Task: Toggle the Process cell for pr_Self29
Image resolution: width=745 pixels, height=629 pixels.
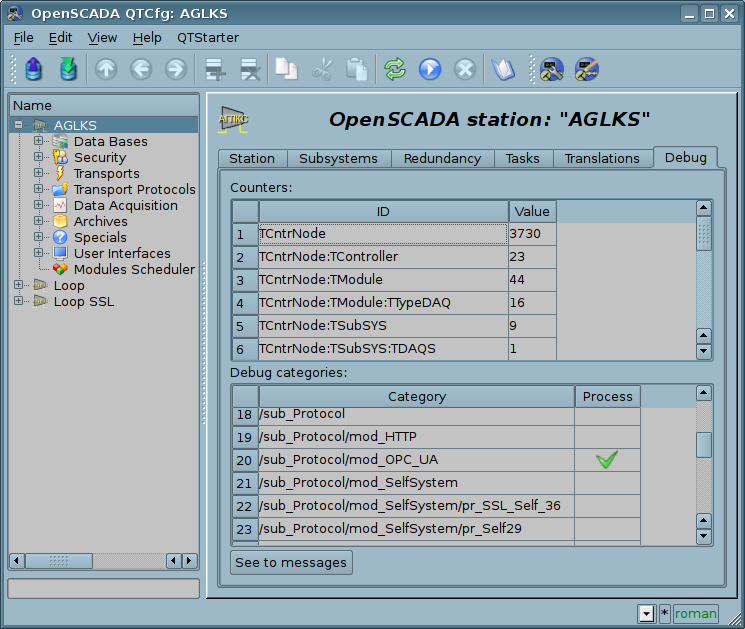Action: [607, 529]
